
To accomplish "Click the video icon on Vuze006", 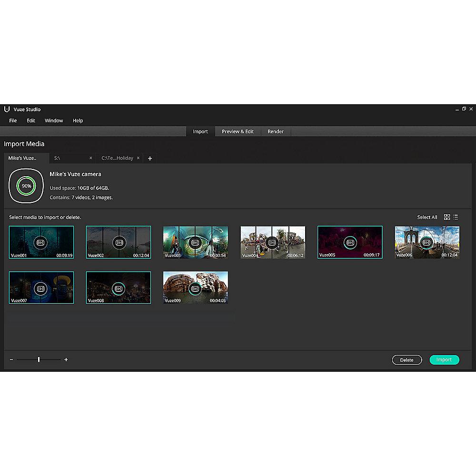I will point(426,243).
